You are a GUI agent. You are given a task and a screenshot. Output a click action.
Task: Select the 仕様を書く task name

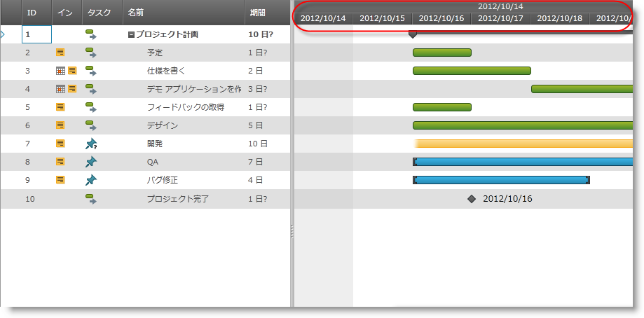point(166,71)
